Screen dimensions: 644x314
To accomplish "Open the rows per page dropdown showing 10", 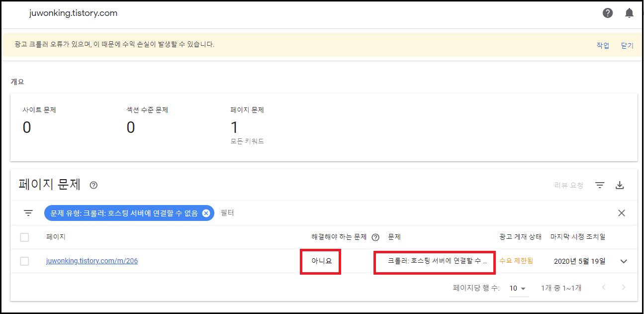I will point(518,288).
